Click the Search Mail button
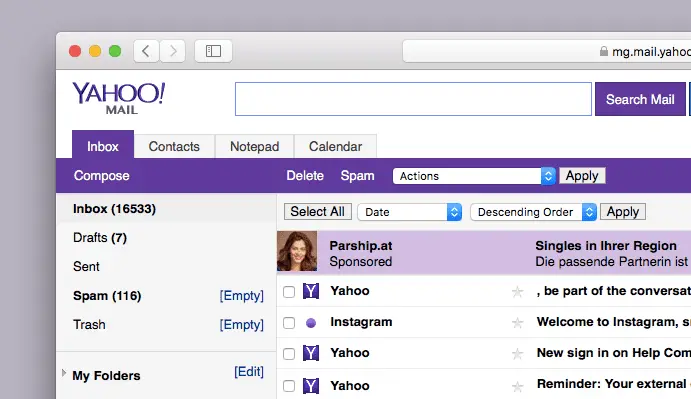Screen dimensions: 691x399 tap(640, 99)
